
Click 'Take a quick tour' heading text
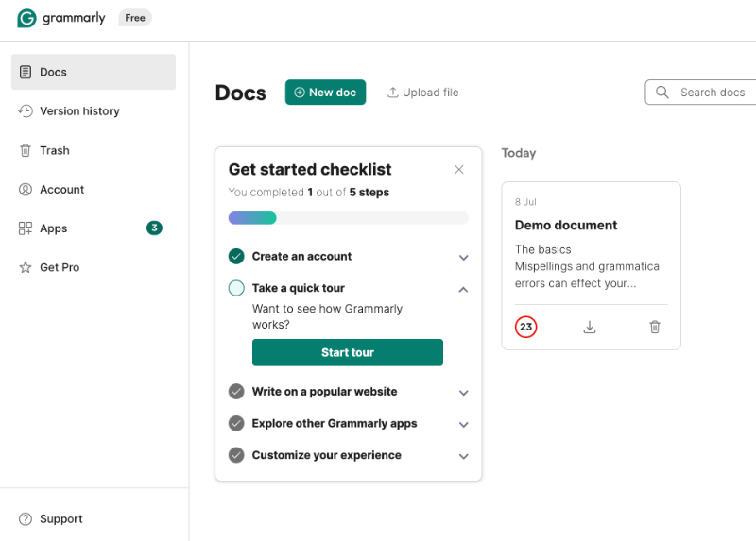(x=299, y=288)
